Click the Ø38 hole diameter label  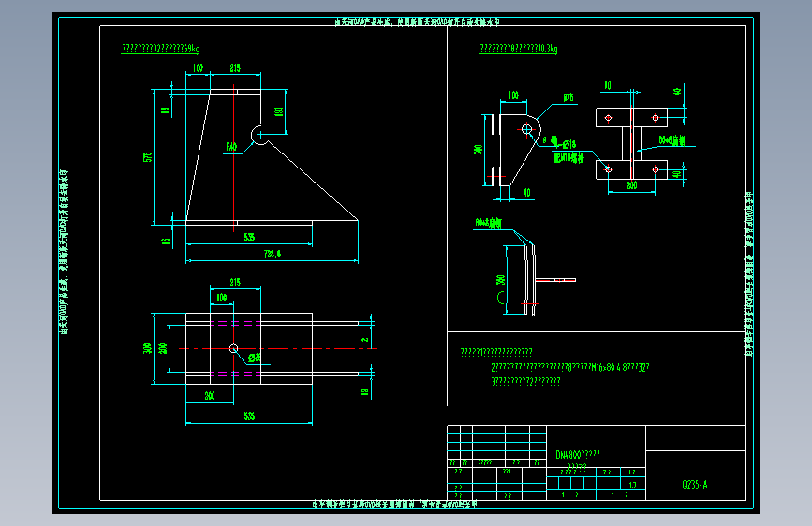pos(254,358)
